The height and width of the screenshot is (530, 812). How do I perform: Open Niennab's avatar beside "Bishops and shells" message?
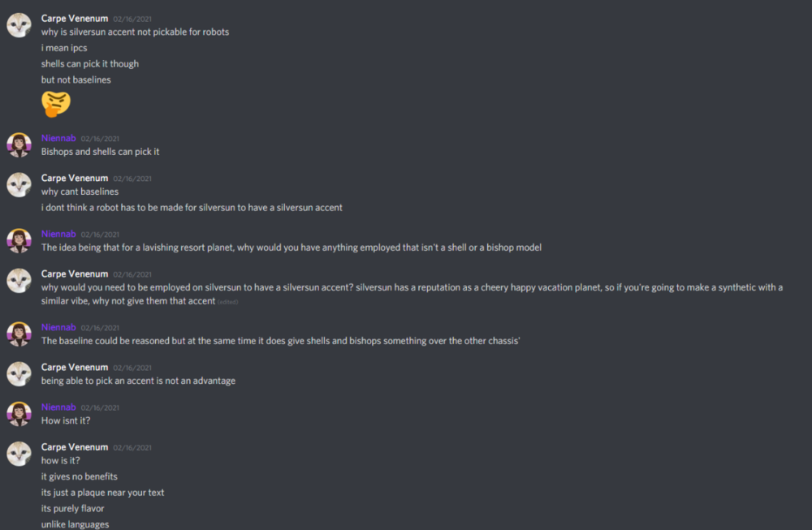[19, 145]
